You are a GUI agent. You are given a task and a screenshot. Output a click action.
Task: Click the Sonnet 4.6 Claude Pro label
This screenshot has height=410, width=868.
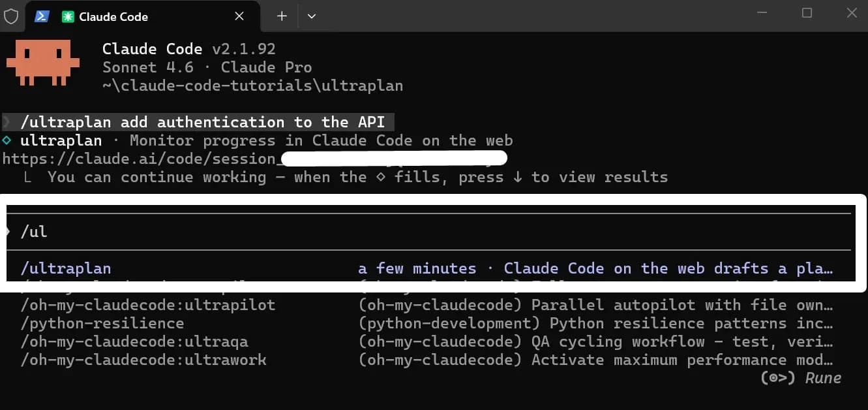pyautogui.click(x=207, y=67)
